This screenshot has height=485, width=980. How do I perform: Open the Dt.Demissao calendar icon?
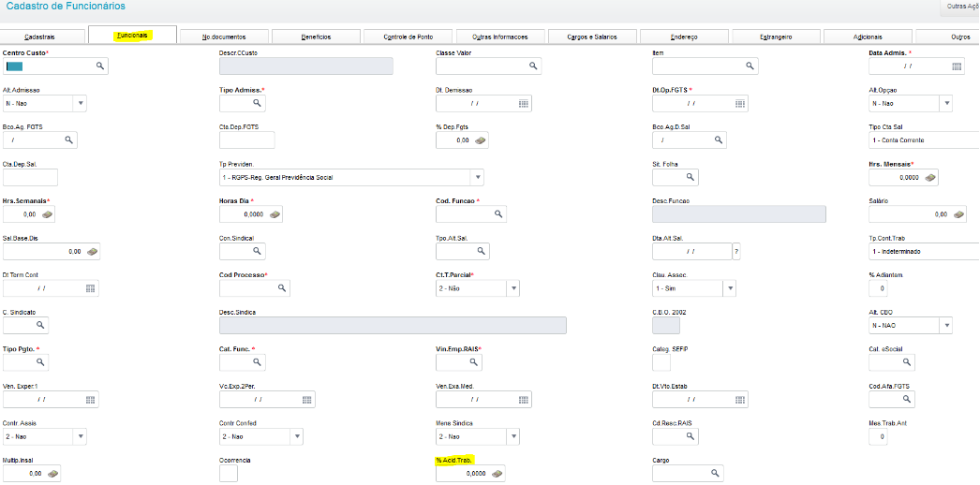pyautogui.click(x=524, y=104)
